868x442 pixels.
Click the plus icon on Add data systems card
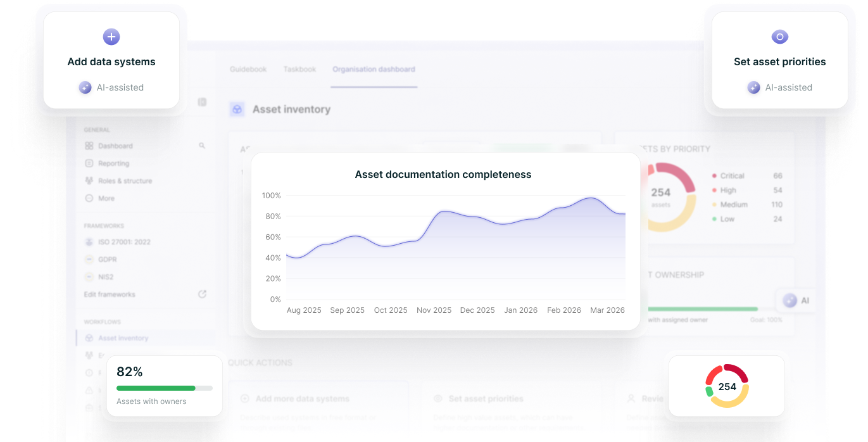pos(111,37)
